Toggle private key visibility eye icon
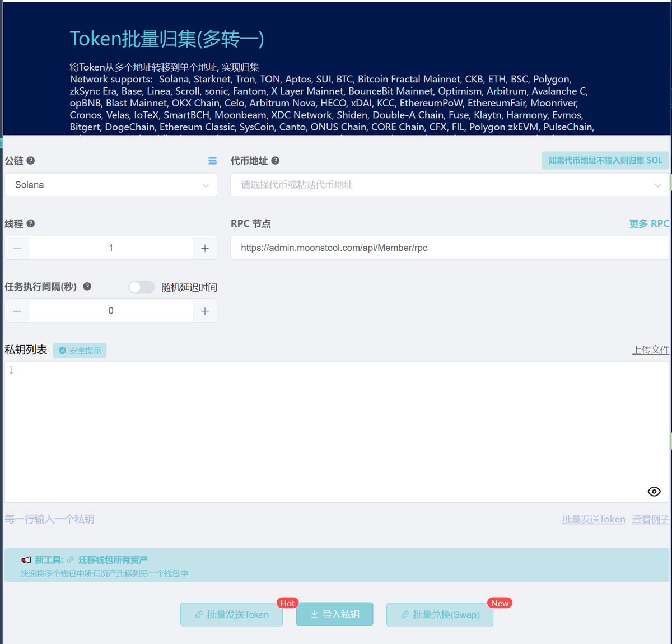 coord(654,491)
